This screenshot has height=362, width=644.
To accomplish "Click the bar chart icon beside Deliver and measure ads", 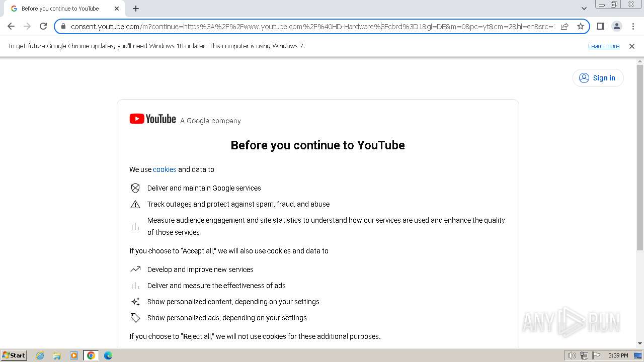I will tap(135, 286).
